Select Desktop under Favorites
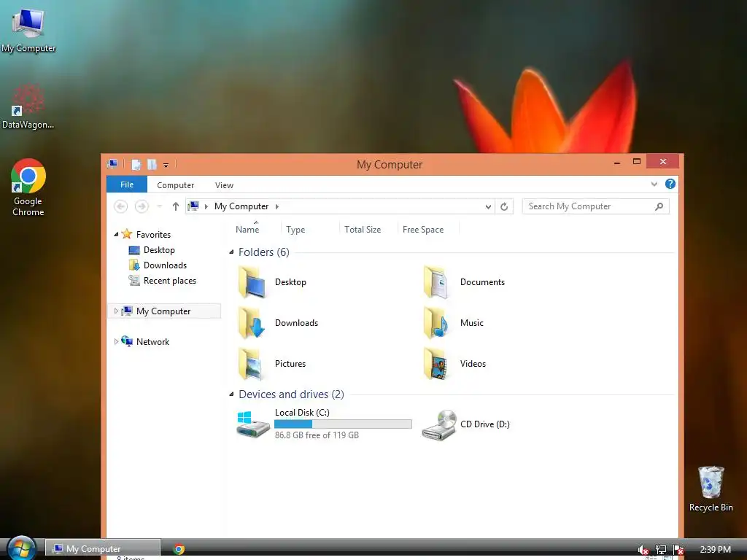747x560 pixels. tap(159, 250)
